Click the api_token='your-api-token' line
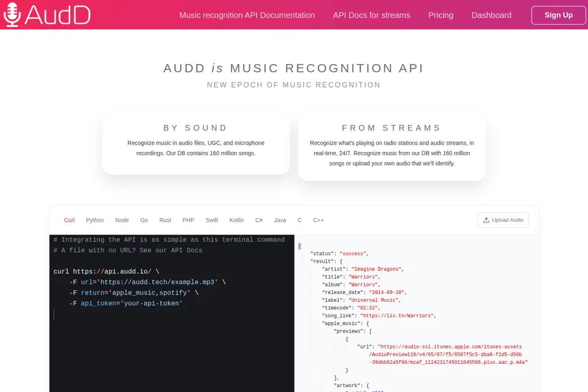The image size is (588, 392). point(126,303)
